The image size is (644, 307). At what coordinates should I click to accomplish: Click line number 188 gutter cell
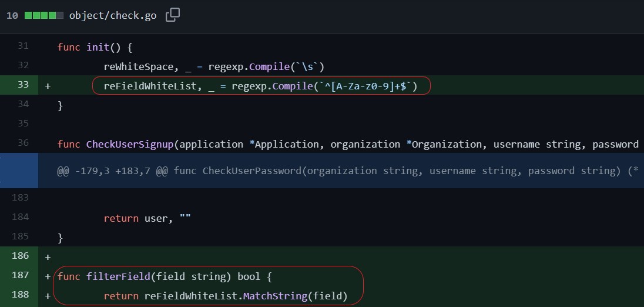(x=20, y=295)
